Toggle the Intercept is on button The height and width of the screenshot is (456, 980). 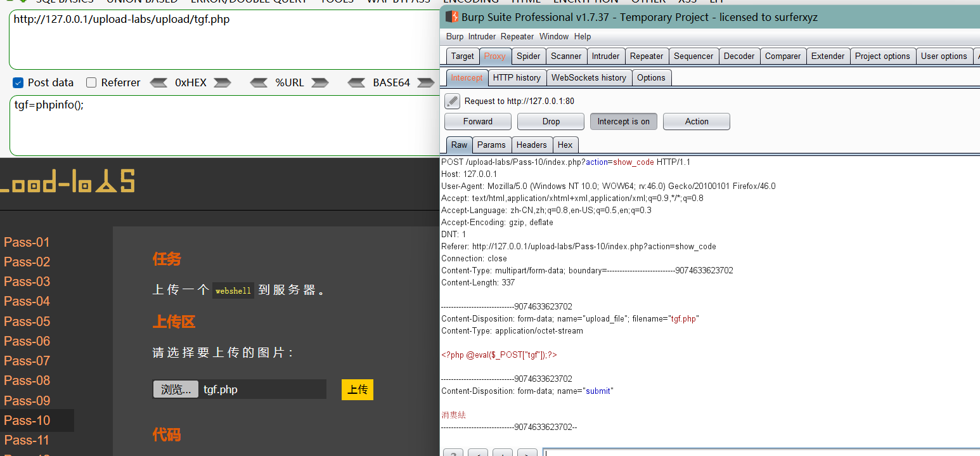[x=624, y=121]
